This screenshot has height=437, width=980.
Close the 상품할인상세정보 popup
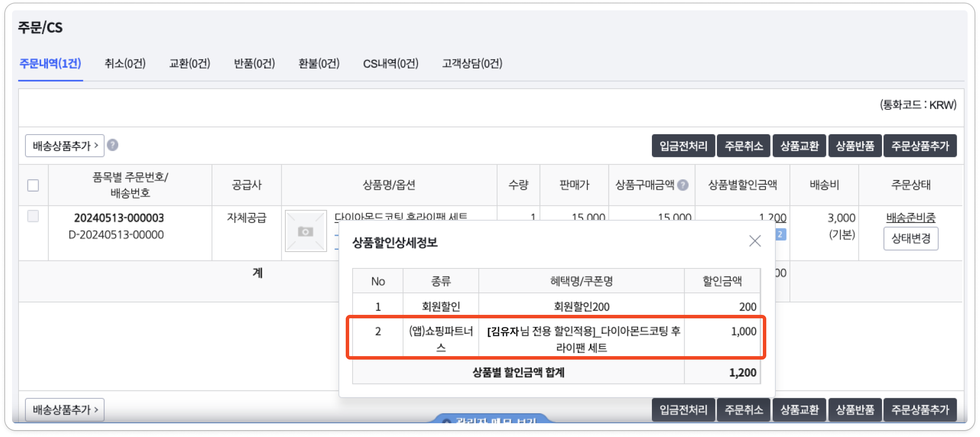pyautogui.click(x=755, y=241)
